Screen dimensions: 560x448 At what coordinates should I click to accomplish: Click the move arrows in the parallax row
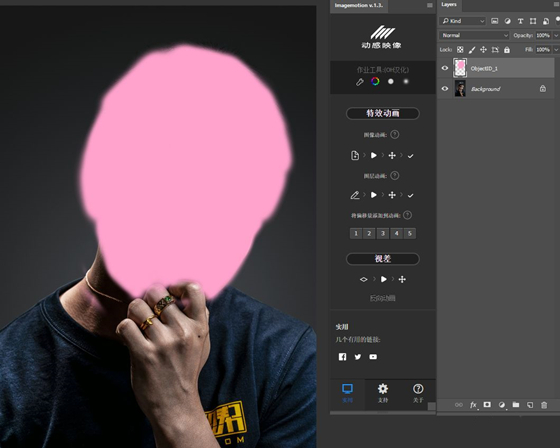[402, 279]
